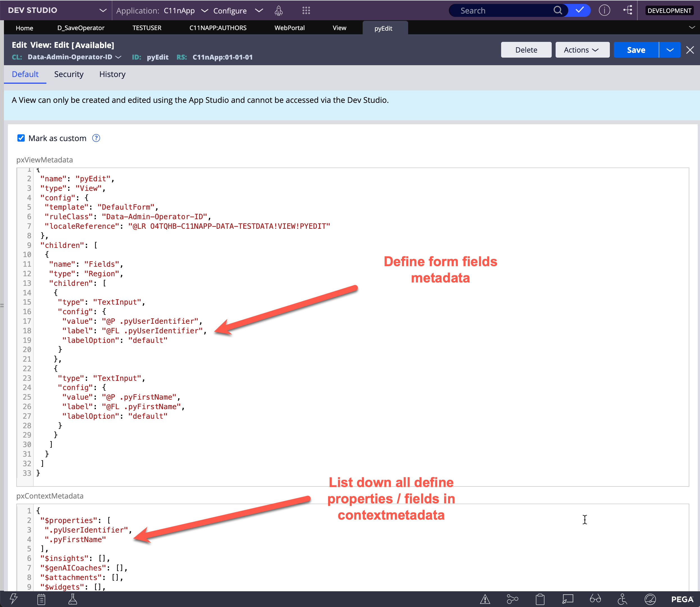Click the Default tab to stay active
The image size is (700, 607).
(x=25, y=74)
